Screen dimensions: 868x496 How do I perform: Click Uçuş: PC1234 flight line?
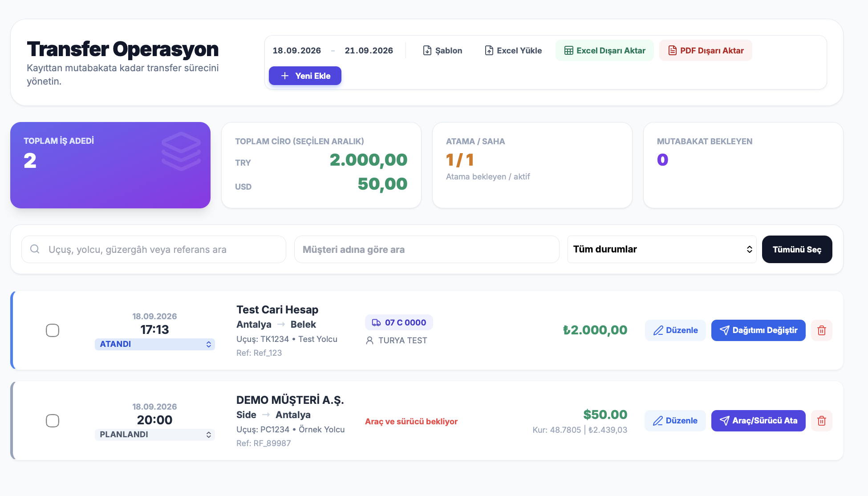tap(291, 429)
